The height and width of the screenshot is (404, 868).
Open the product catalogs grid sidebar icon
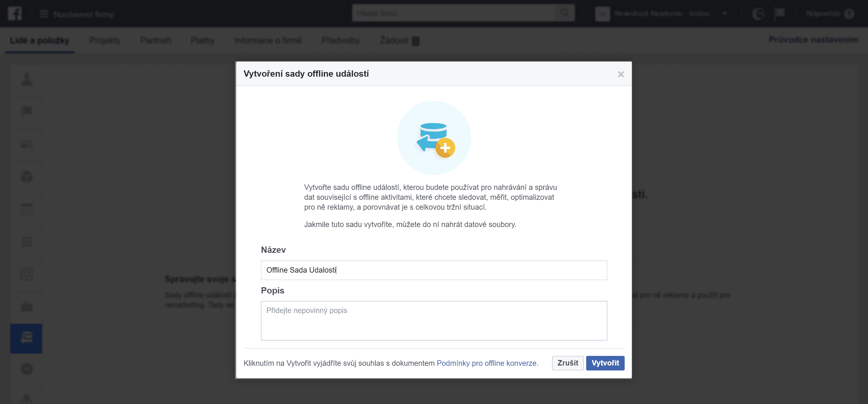[27, 242]
